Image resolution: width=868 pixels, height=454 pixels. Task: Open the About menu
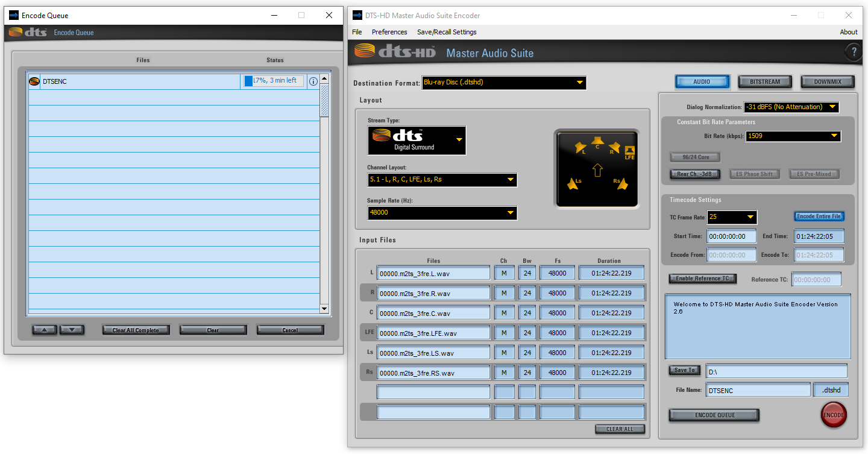(849, 32)
